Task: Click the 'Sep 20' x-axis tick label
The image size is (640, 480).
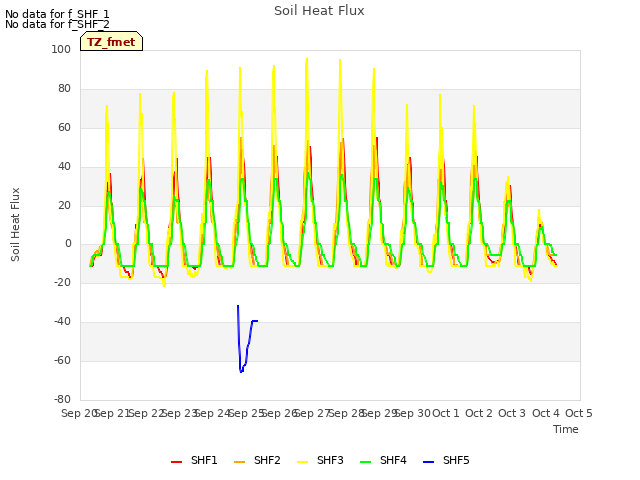Action: tap(79, 413)
